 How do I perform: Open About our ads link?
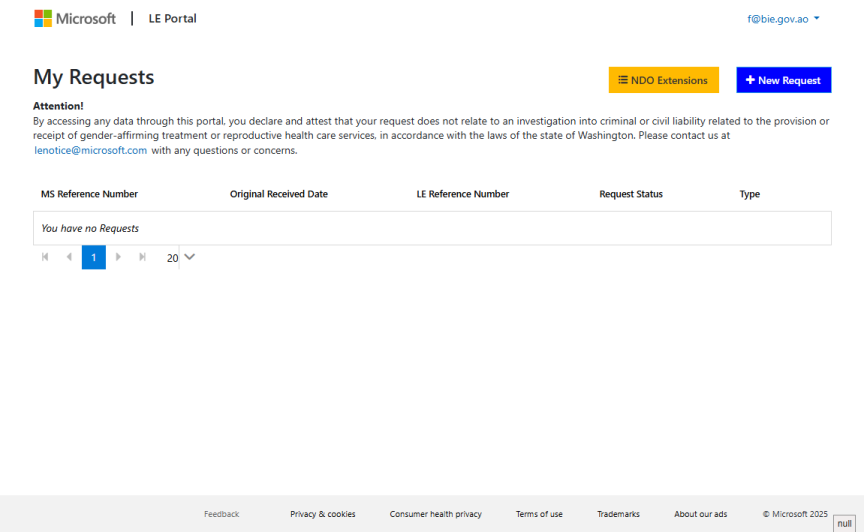pos(701,514)
